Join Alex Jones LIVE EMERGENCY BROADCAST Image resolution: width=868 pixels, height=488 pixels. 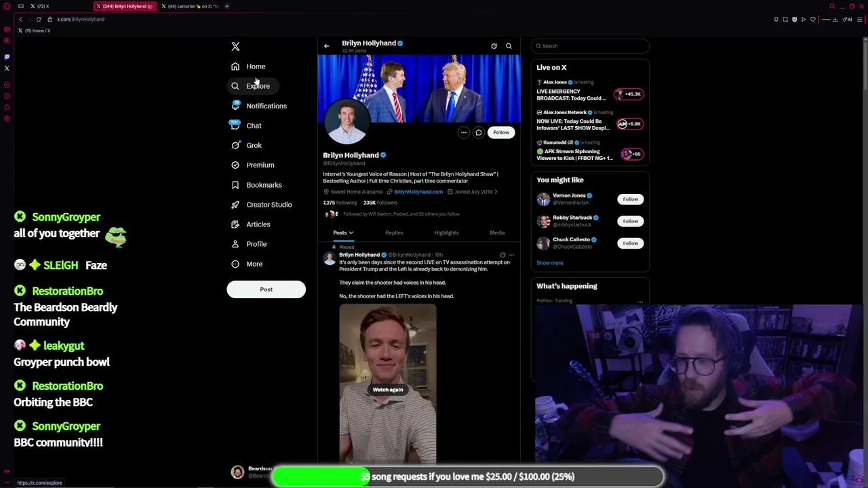tap(590, 91)
